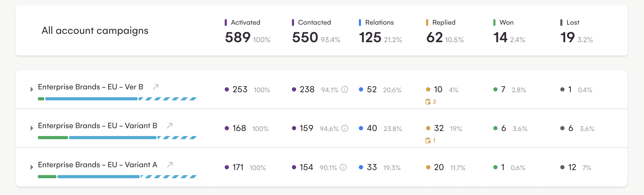Viewport: 644px width, 195px height.
Task: Expand the Enterprise Brands EU Variant B row
Action: 32,128
